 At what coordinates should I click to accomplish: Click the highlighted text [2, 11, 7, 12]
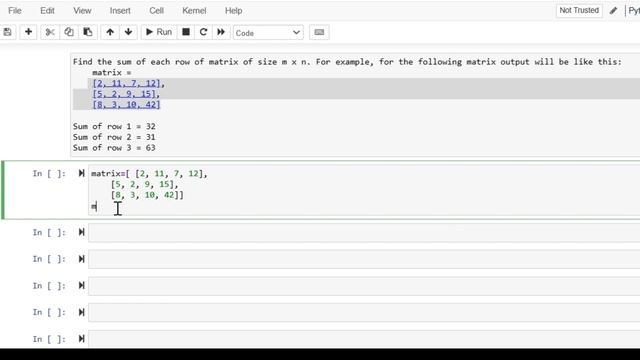[x=127, y=83]
